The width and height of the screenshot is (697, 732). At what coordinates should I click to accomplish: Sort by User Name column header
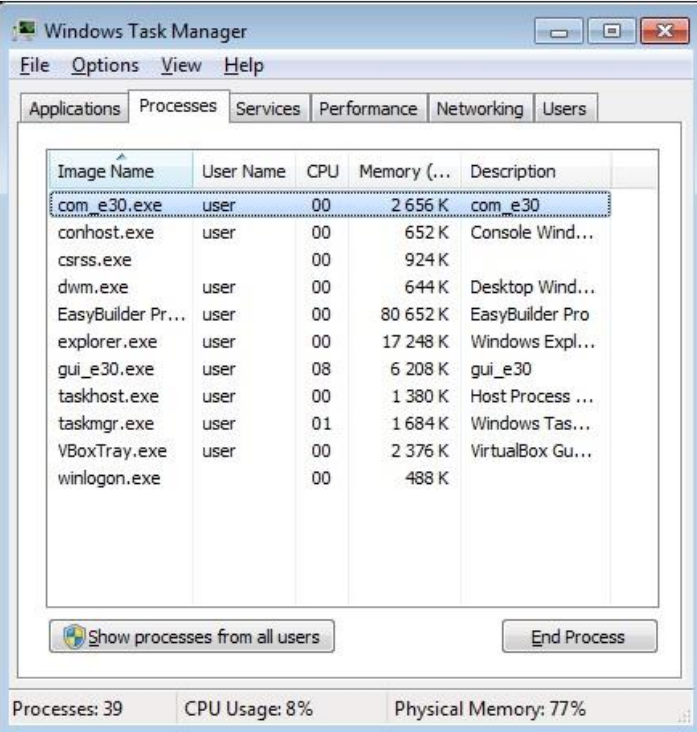(x=244, y=171)
